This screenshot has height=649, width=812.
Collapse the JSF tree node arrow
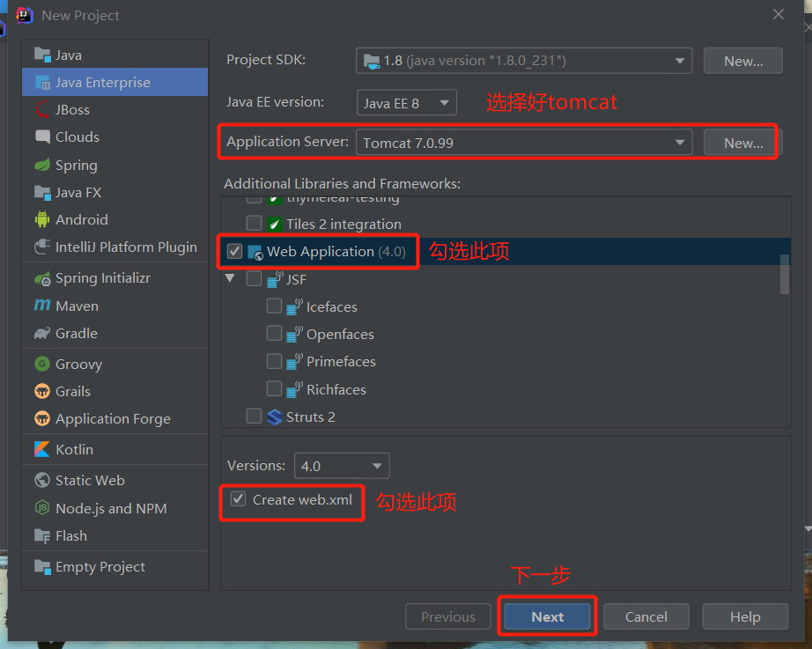(x=230, y=278)
